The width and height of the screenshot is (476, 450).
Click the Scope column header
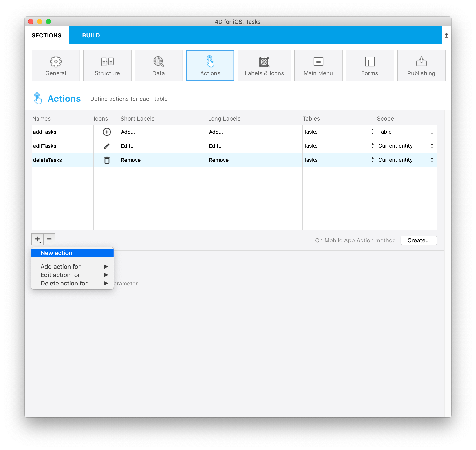click(385, 119)
